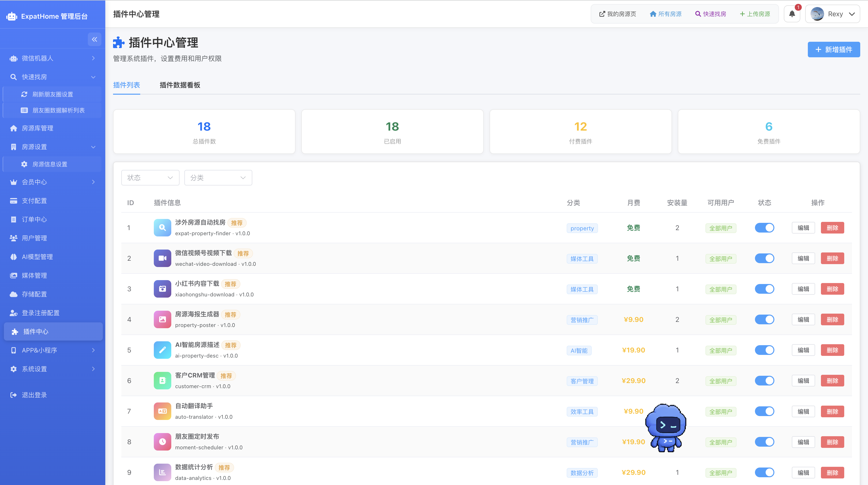
Task: Click 快速找房 link in header
Action: pyautogui.click(x=711, y=14)
